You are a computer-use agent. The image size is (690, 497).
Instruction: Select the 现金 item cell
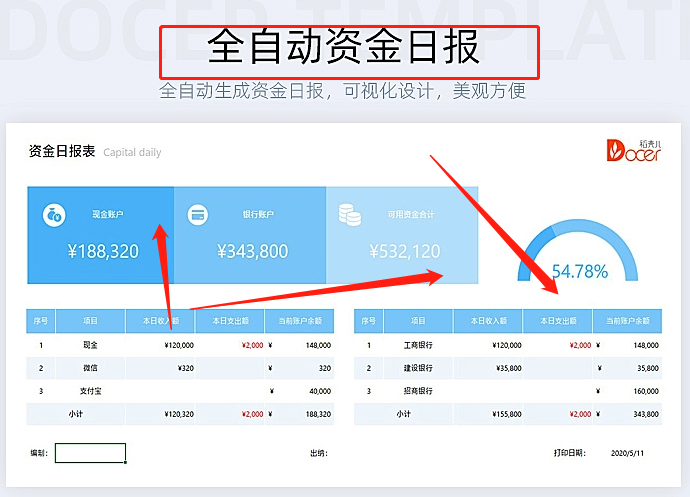pos(90,345)
